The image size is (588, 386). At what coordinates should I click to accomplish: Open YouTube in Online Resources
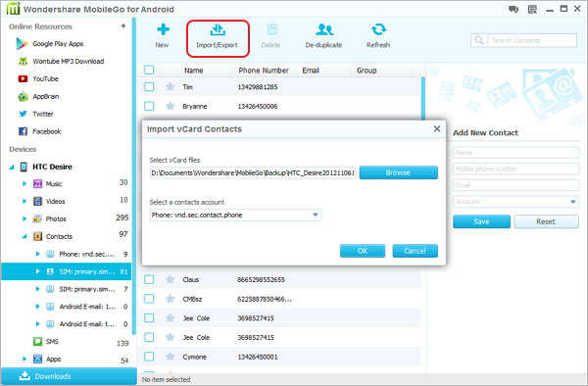tap(38, 78)
